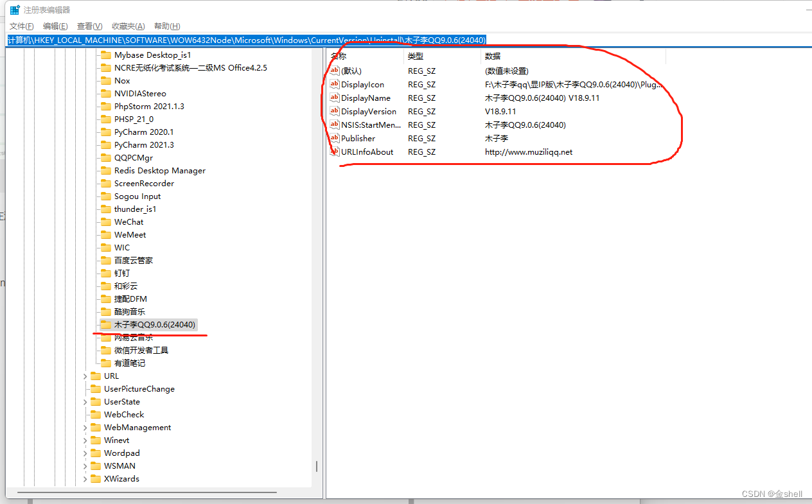The height and width of the screenshot is (504, 812).
Task: Click the registry path address bar
Action: (409, 40)
